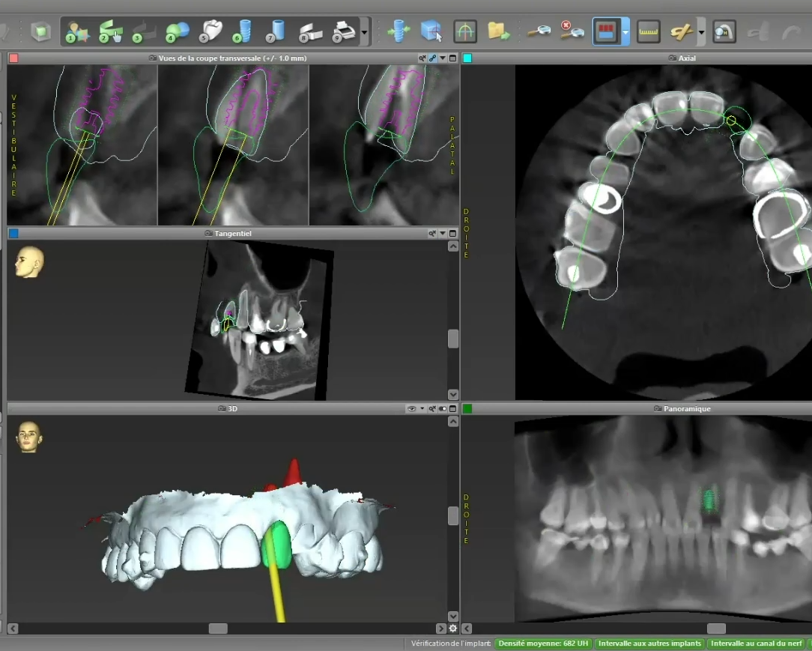This screenshot has width=812, height=651.
Task: Toggle eye visibility icon in 3D panel header
Action: [x=411, y=409]
